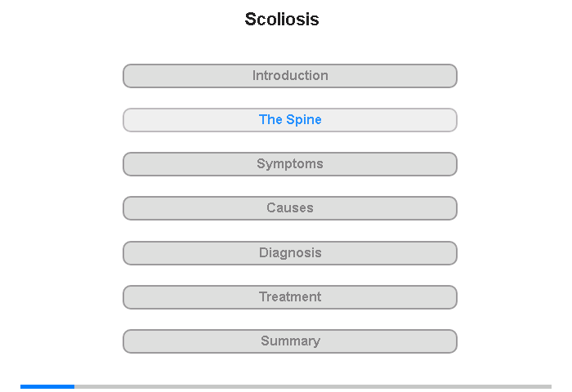Viewport: 572px width, 392px height.
Task: Open the Introduction section
Action: point(290,76)
